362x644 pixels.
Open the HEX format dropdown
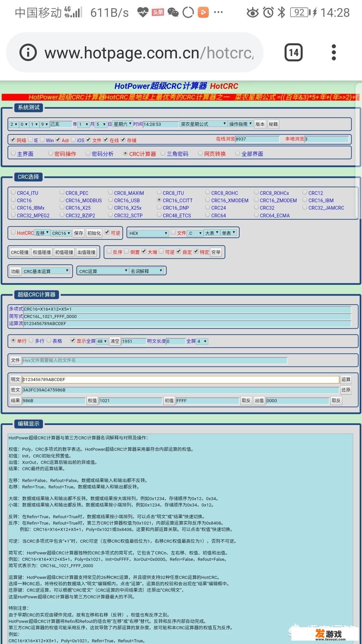pyautogui.click(x=148, y=233)
